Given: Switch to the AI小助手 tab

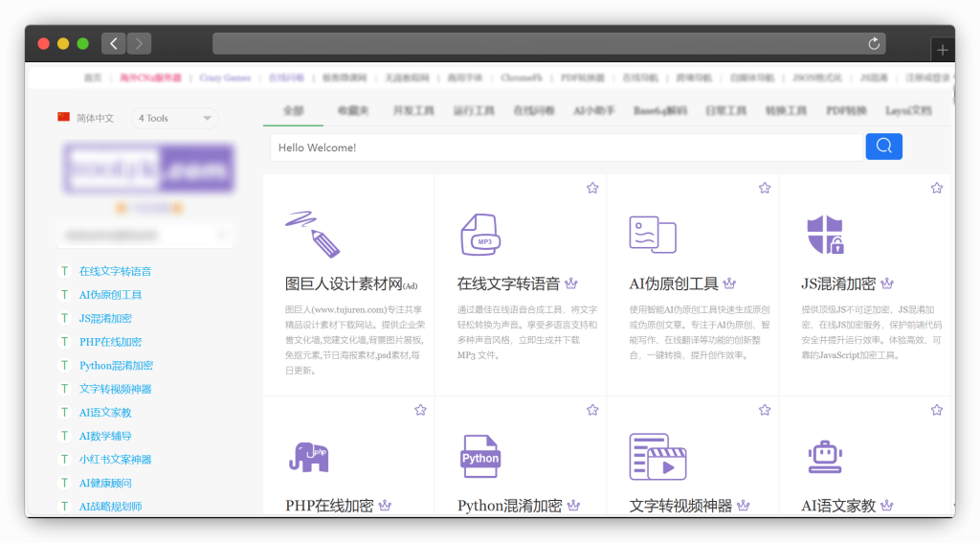Looking at the screenshot, I should pos(593,111).
